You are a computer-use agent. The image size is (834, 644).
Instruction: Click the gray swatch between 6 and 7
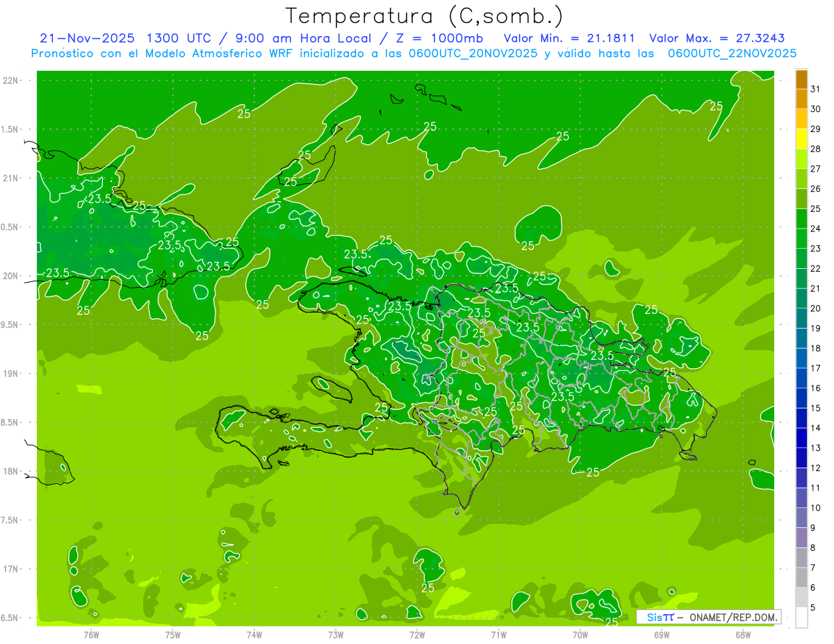click(801, 578)
